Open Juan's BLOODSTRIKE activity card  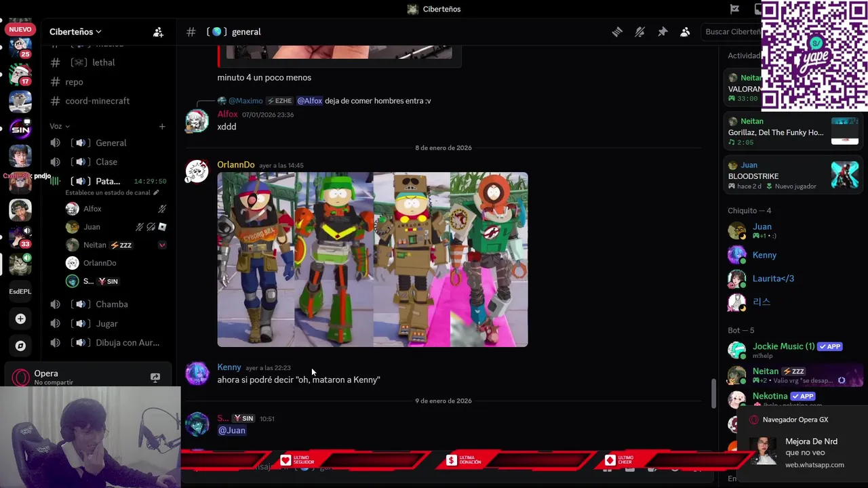coord(791,175)
